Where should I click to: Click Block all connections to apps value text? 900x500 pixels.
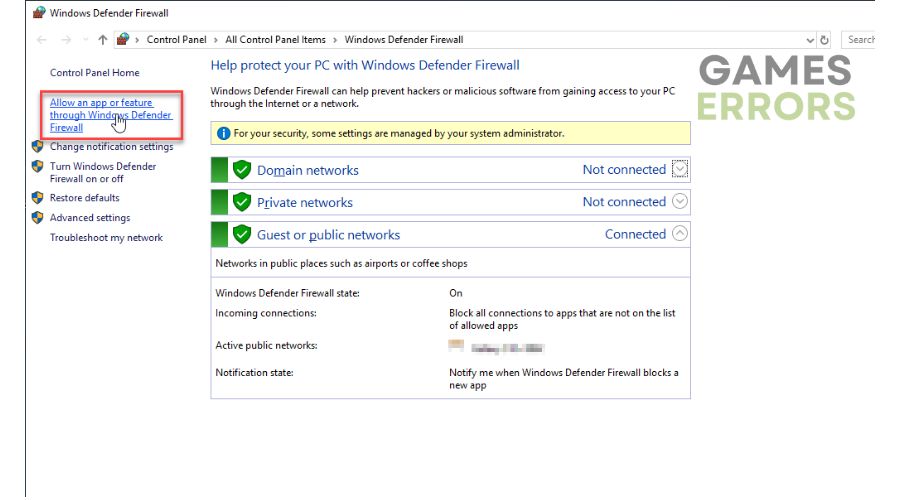click(562, 319)
